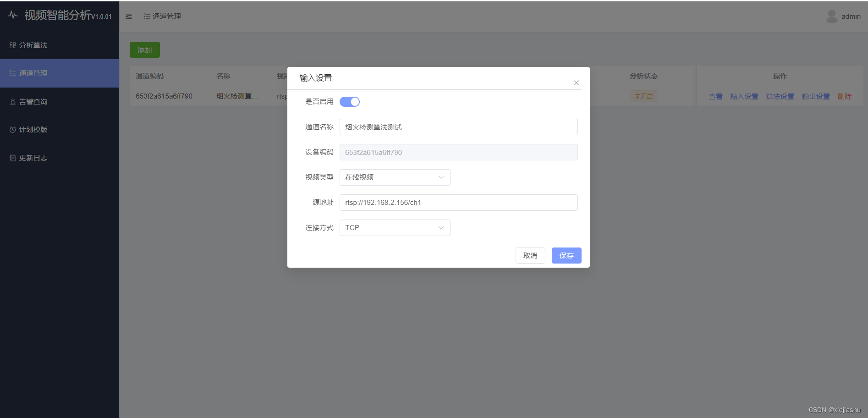Click the 通道编码 column header
This screenshot has height=418, width=868.
[149, 76]
